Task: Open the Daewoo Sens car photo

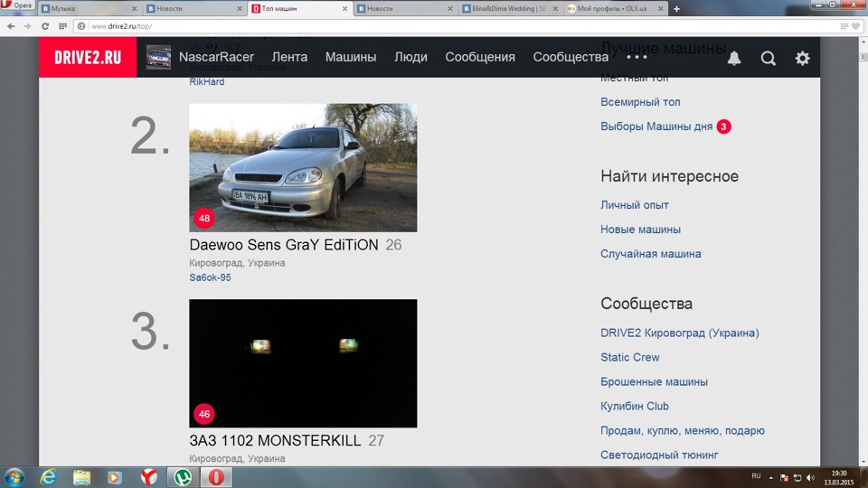Action: coord(303,167)
